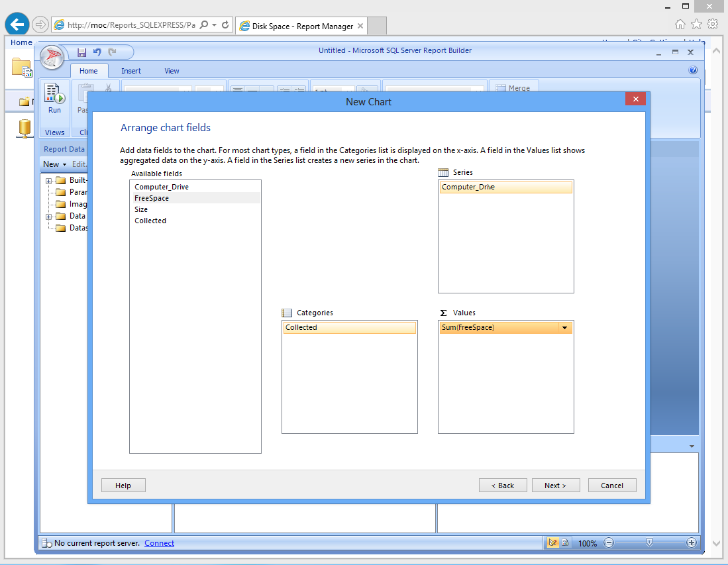The image size is (728, 565).
Task: Select Size in Available fields list
Action: point(141,209)
